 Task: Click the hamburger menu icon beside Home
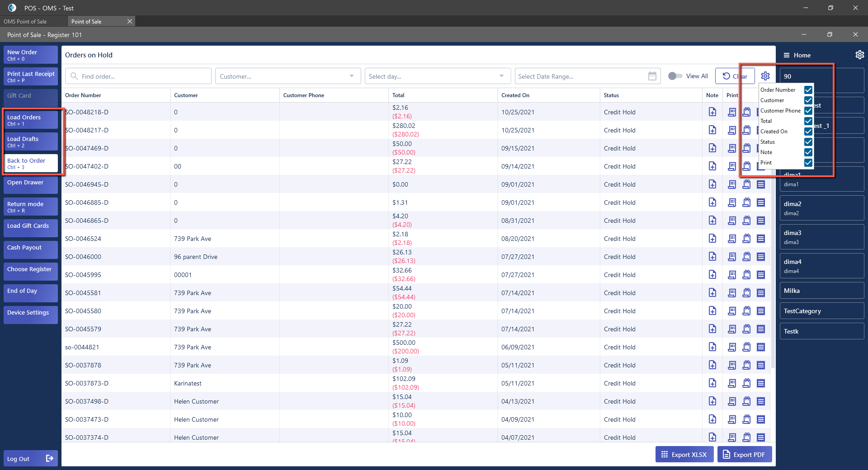point(787,55)
